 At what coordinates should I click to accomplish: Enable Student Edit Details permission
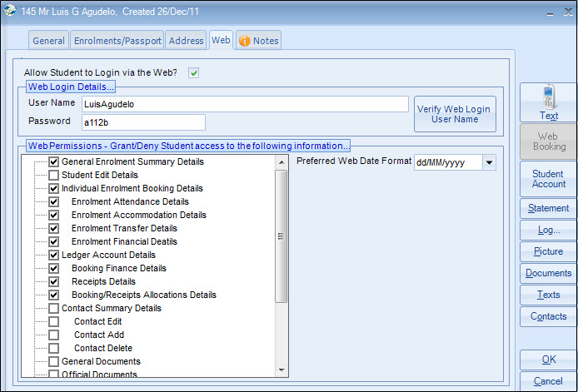(54, 176)
